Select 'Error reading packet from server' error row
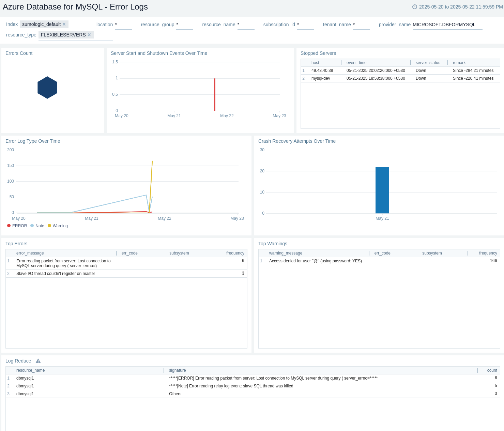 click(126, 263)
